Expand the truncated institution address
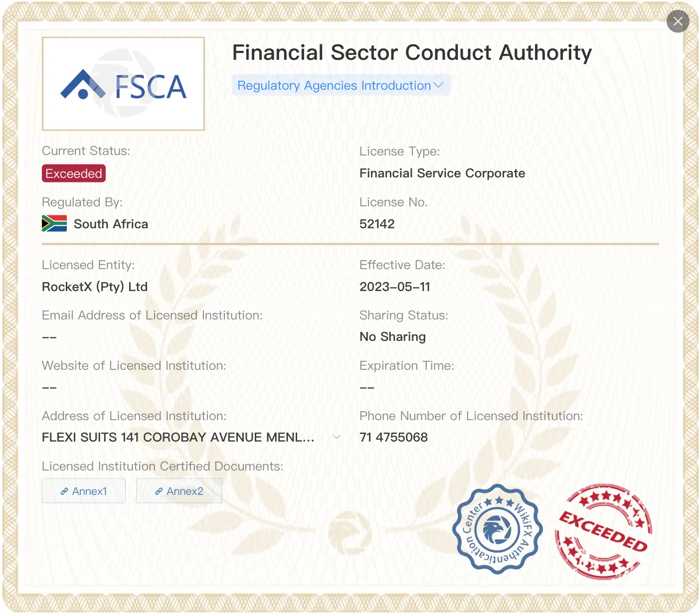700x614 pixels. pos(337,437)
